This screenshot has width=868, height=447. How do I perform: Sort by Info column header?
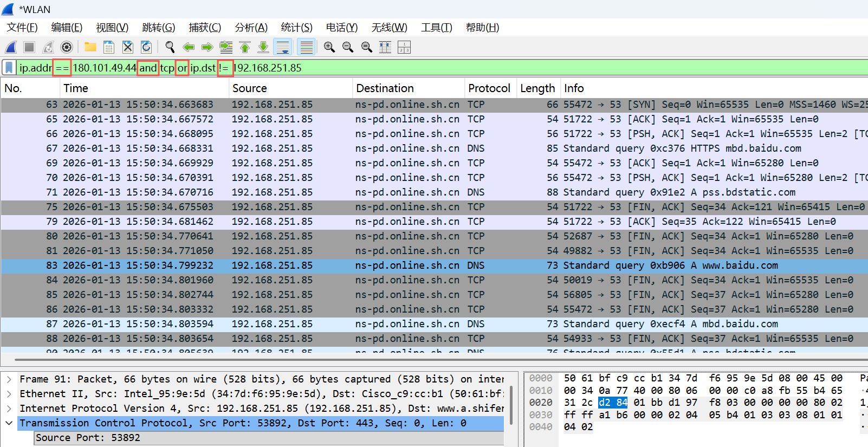click(x=714, y=88)
